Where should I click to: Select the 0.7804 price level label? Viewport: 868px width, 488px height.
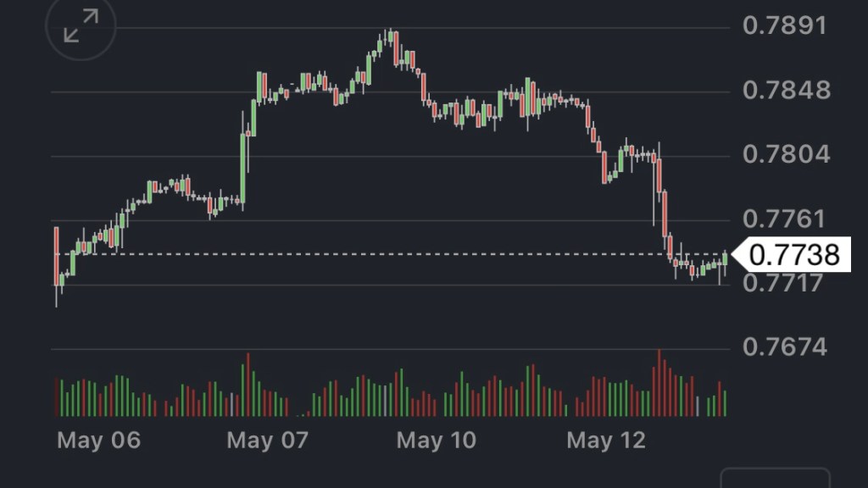(786, 154)
